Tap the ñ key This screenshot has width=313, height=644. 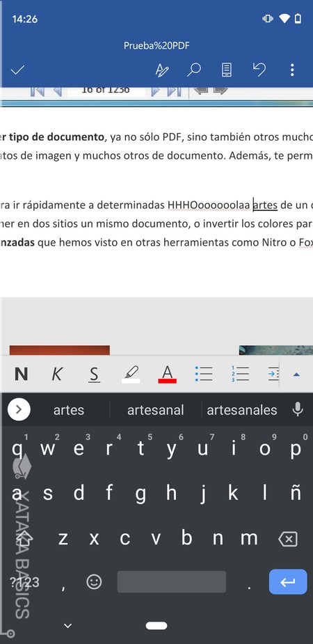coord(296,493)
